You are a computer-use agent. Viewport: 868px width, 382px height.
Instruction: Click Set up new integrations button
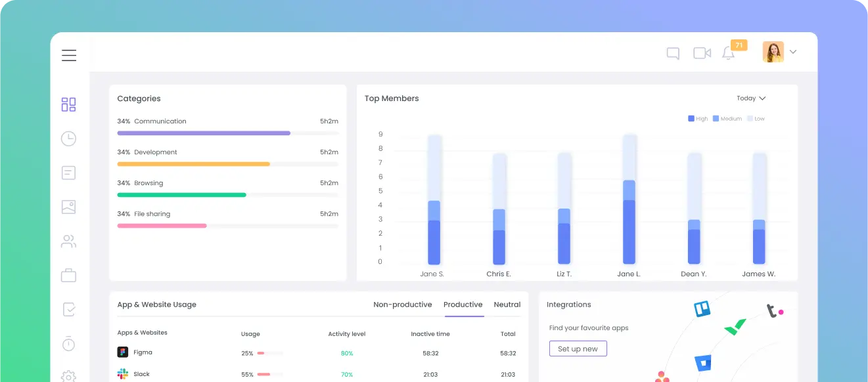pos(578,349)
